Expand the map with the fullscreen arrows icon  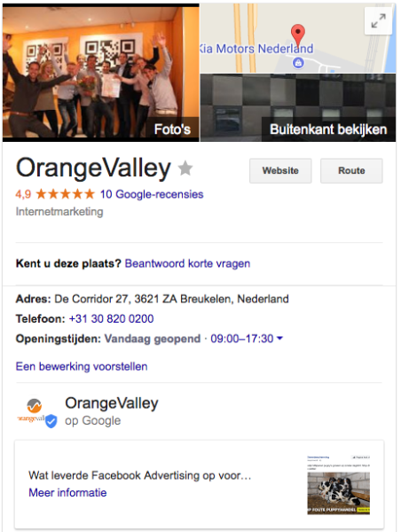378,20
